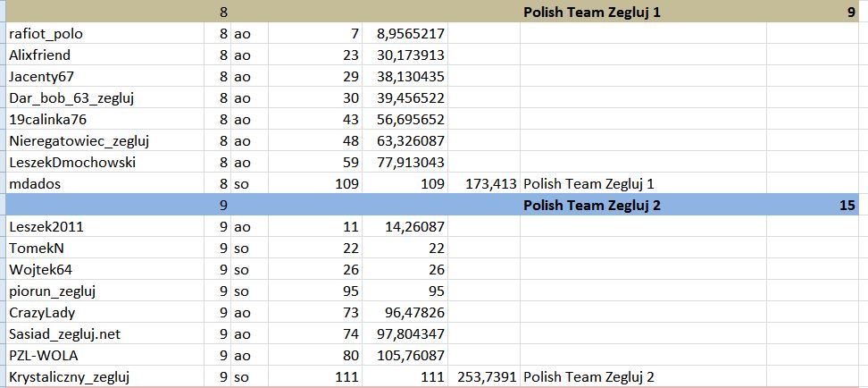Select the Sasiad_zegluj.net cell

coord(104,333)
